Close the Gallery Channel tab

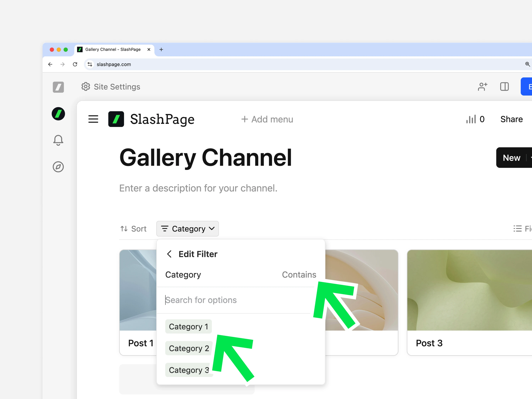coord(149,49)
